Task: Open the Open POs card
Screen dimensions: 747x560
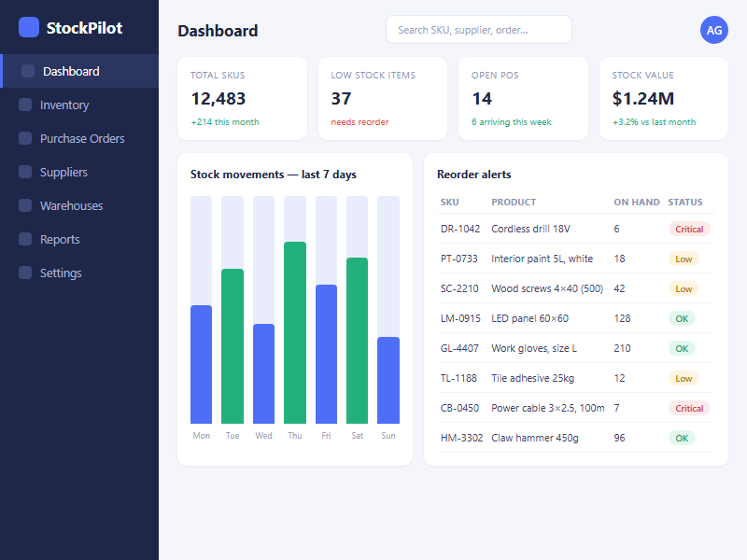Action: click(x=523, y=99)
